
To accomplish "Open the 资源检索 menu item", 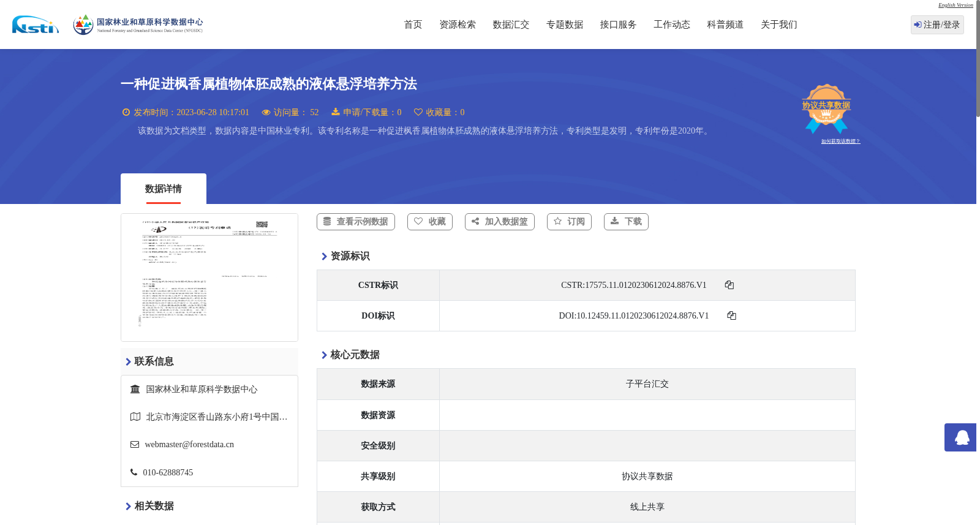I will coord(458,25).
